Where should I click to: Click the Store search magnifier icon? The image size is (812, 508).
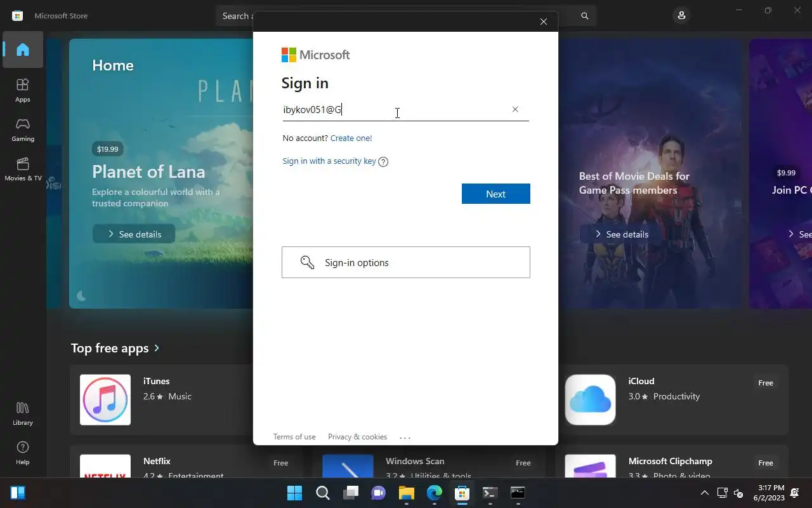pos(585,16)
